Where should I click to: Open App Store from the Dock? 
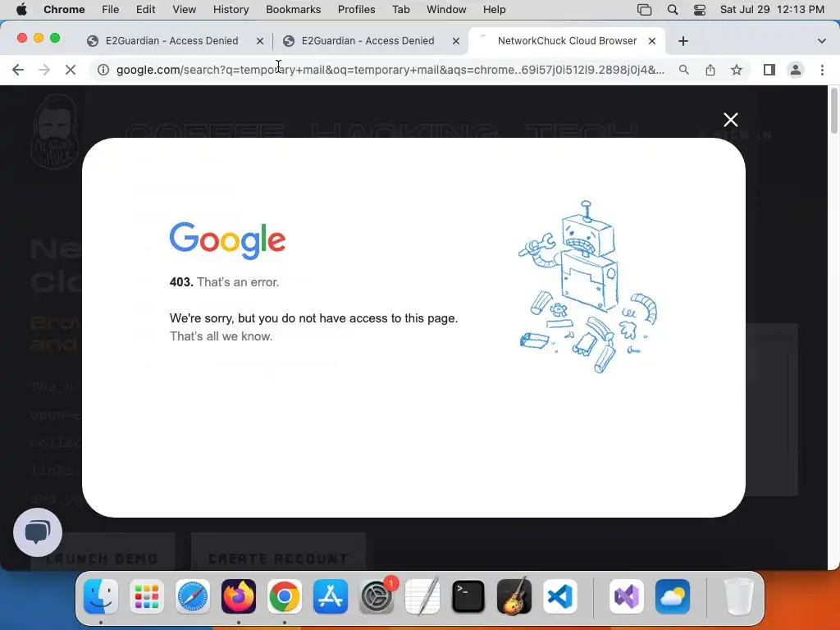click(331, 596)
